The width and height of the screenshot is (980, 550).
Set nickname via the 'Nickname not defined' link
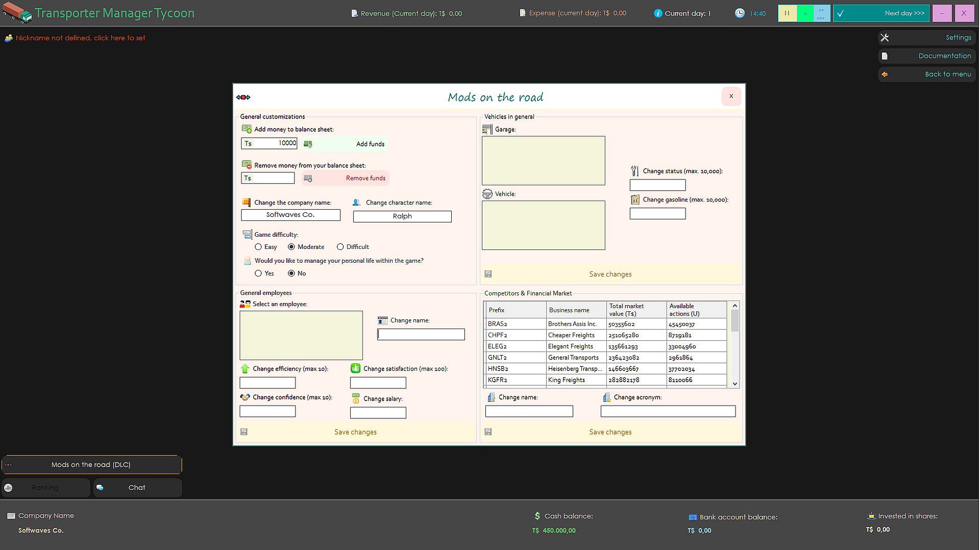(x=80, y=38)
